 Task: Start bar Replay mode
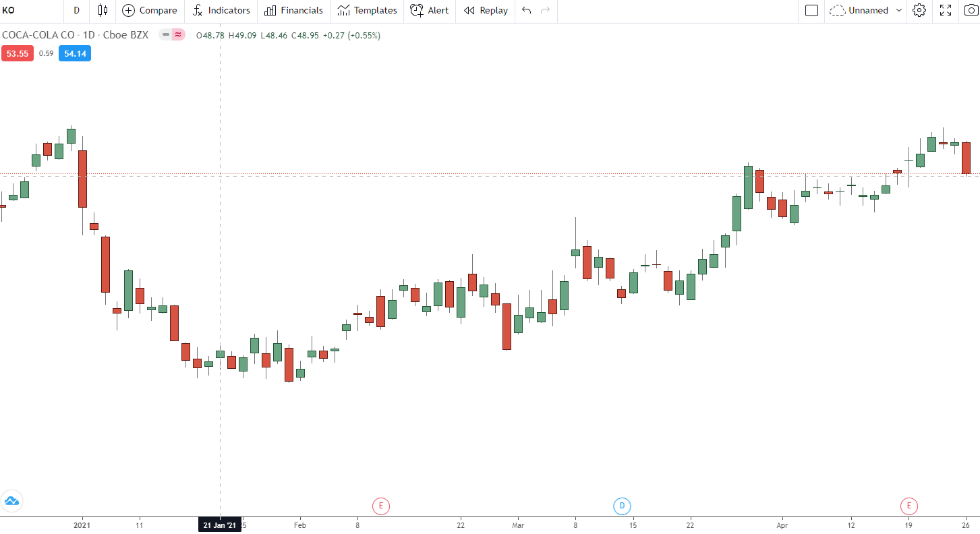[486, 10]
